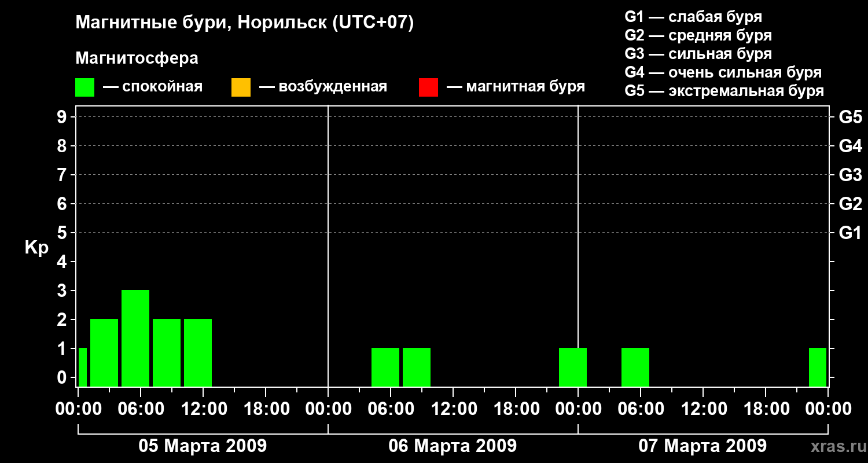This screenshot has width=868, height=463.
Task: Click the '12:00' time label under 05 Марта
Action: [203, 409]
